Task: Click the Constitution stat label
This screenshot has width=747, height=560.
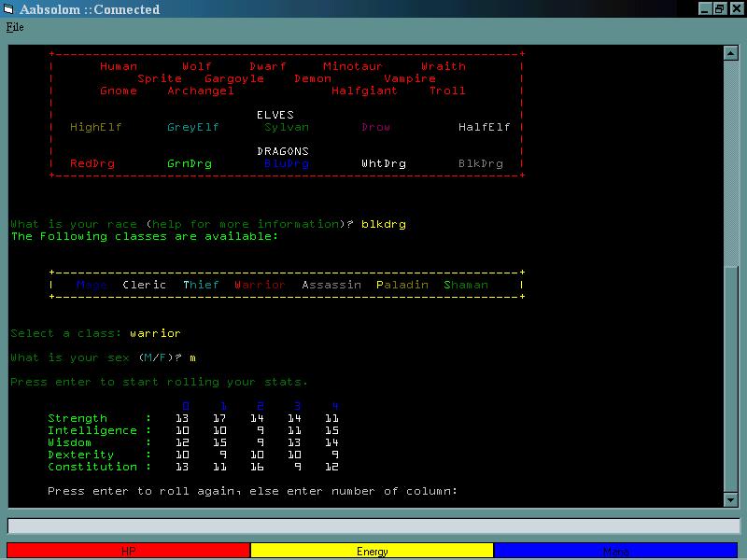Action: point(92,468)
